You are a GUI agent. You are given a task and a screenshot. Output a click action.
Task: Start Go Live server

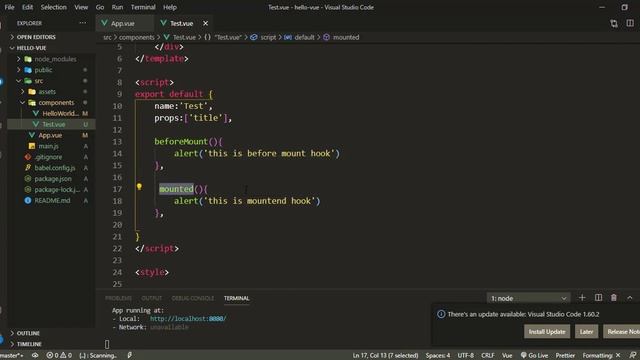(x=534, y=356)
